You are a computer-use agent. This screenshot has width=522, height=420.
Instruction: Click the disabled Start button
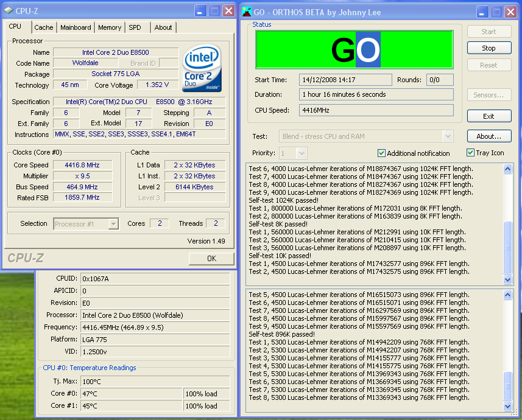click(x=489, y=32)
